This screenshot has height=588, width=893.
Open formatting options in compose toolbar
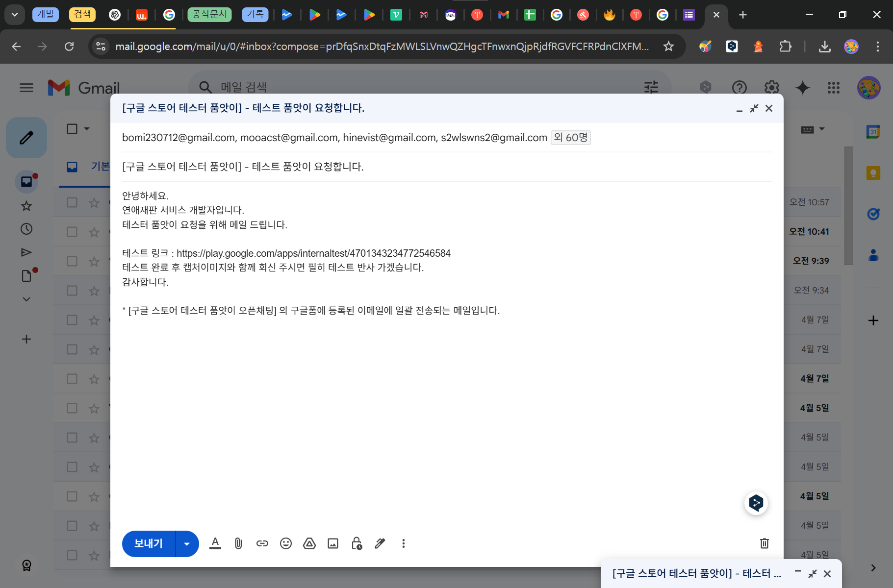click(215, 543)
